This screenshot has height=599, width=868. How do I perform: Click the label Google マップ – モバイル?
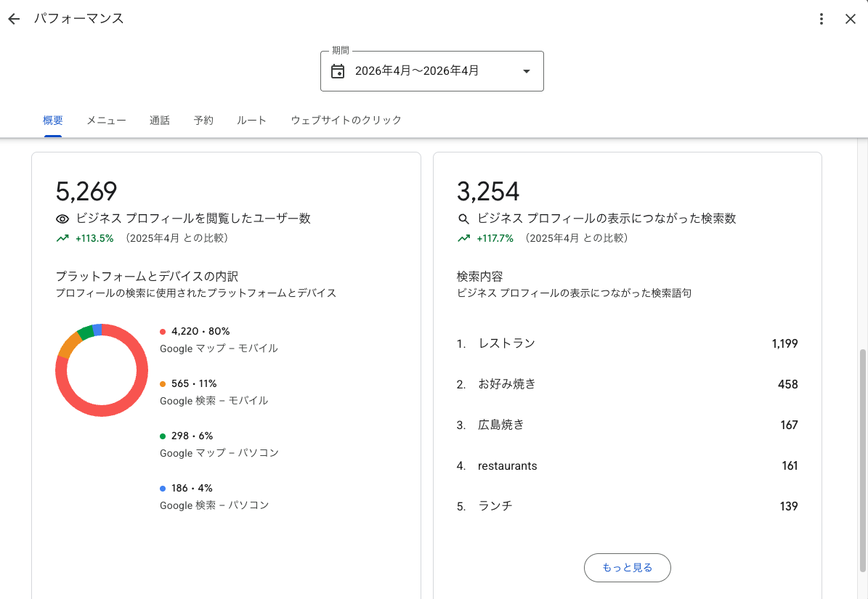click(219, 349)
